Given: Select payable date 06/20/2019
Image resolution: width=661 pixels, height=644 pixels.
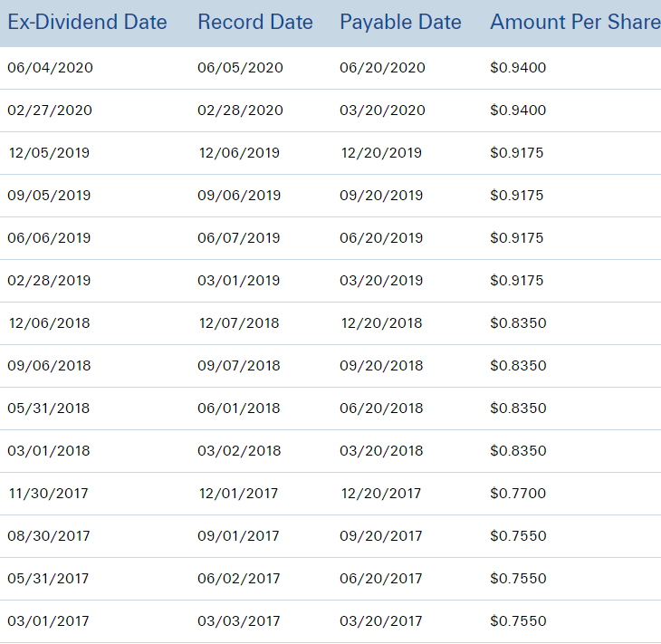Looking at the screenshot, I should point(381,238).
